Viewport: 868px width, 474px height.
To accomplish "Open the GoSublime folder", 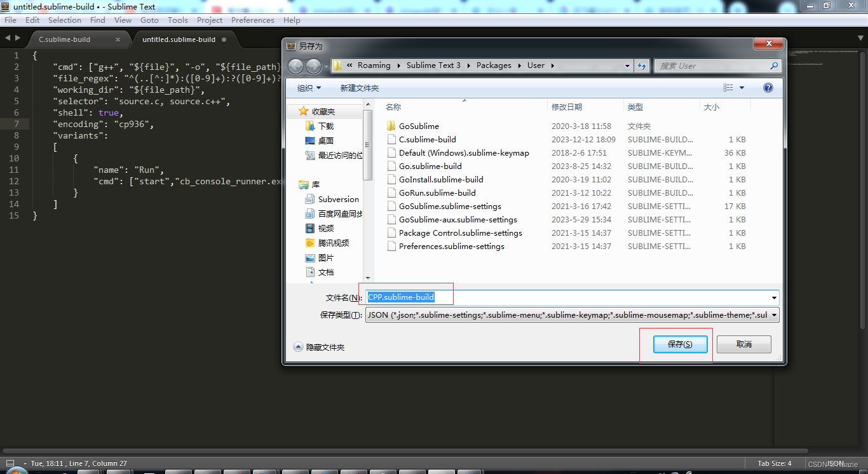I will [419, 126].
